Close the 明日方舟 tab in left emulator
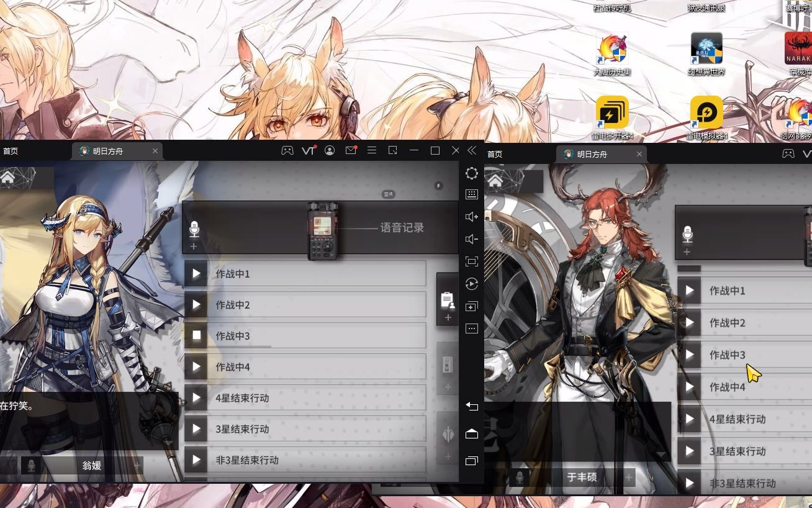The image size is (812, 508). click(155, 151)
